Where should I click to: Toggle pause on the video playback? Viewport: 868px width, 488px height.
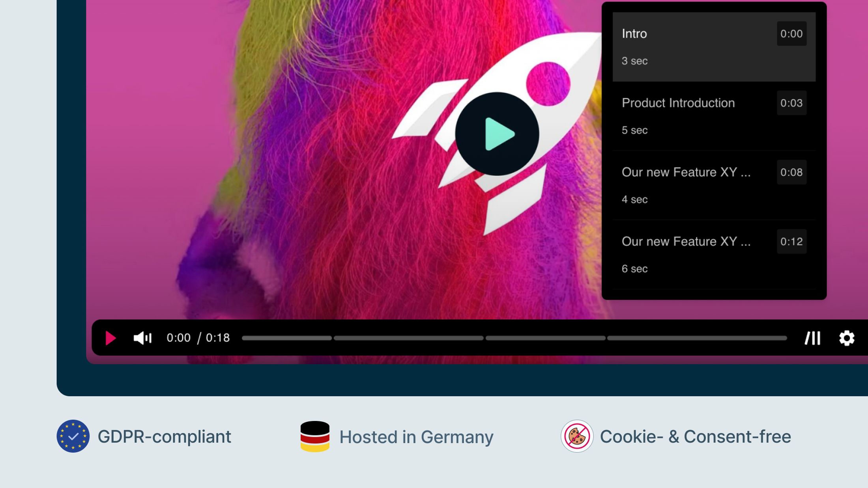pyautogui.click(x=110, y=339)
